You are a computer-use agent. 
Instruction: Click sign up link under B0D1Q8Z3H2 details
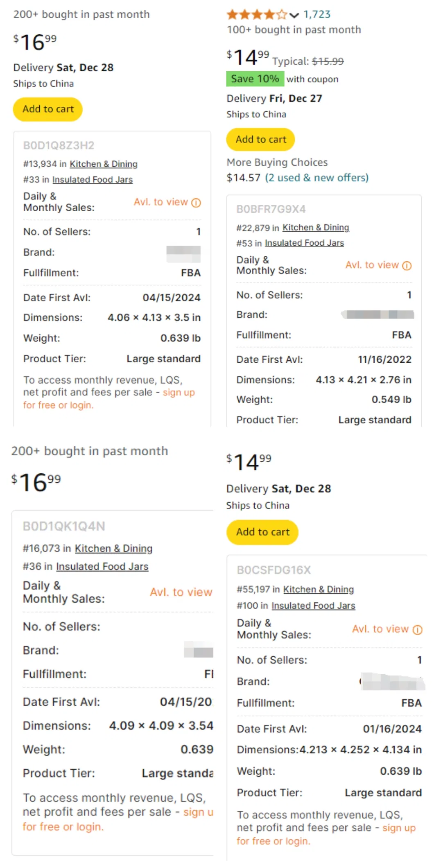[x=178, y=392]
